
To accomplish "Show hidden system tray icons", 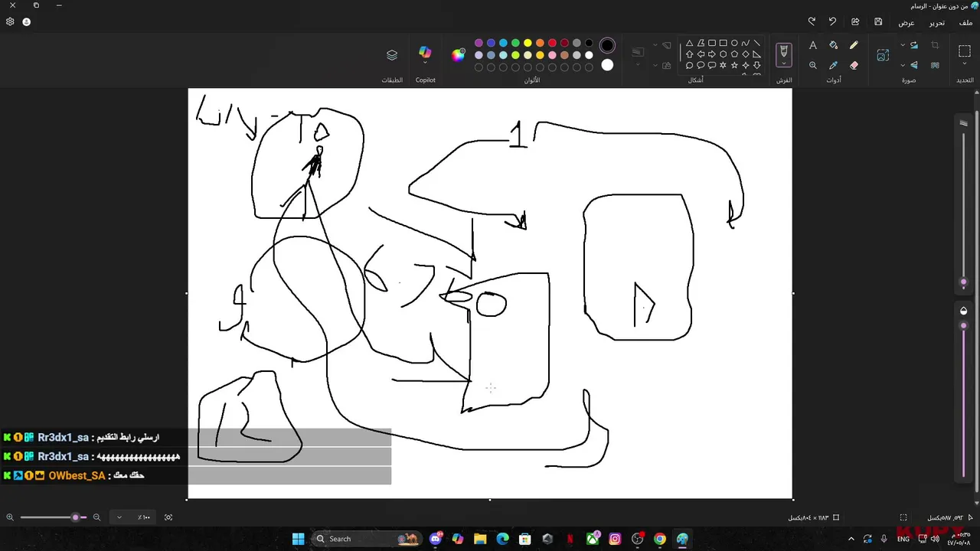I will 851,539.
